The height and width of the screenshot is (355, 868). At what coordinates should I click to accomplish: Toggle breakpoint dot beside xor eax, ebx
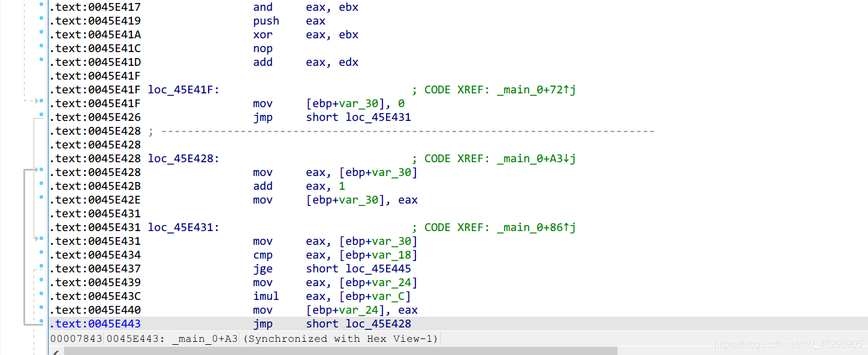point(41,33)
